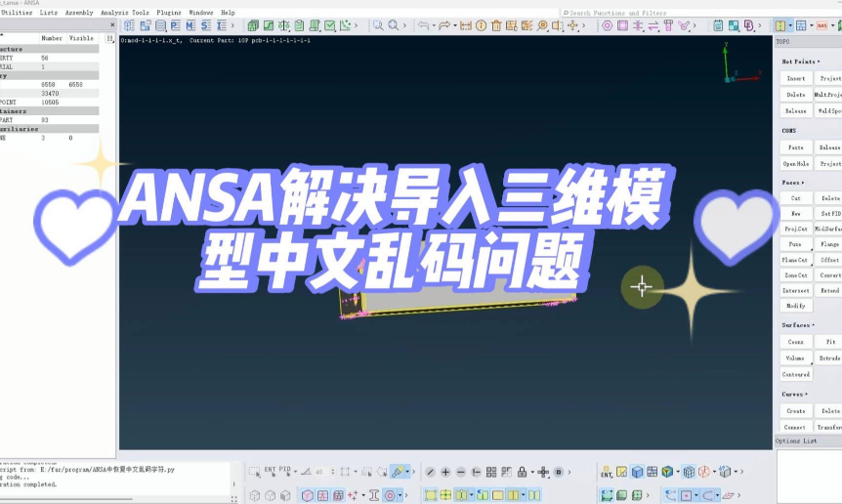Viewport: 842px width, 504px height.
Task: Click the plain yellow square icon
Action: click(x=498, y=495)
